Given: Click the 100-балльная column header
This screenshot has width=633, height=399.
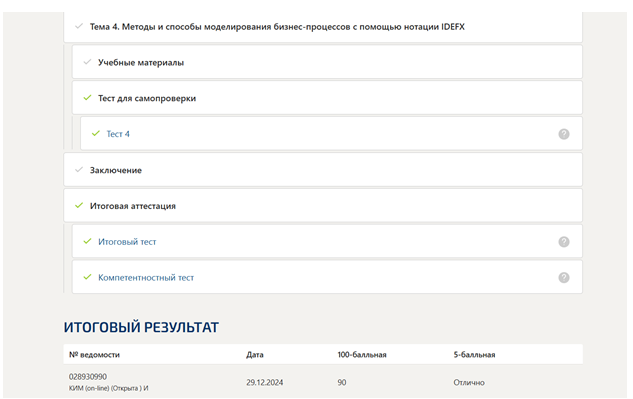Looking at the screenshot, I should pyautogui.click(x=362, y=355).
